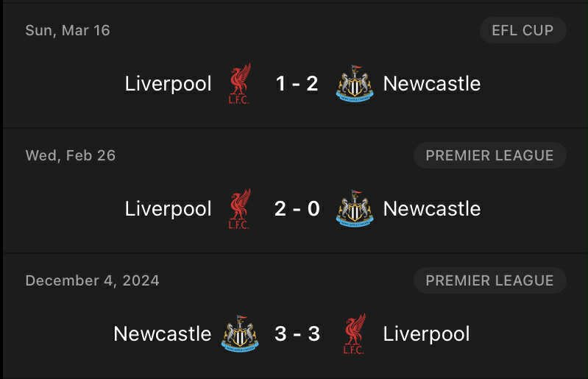Select the EFL CUP competition badge
This screenshot has height=379, width=588.
point(523,31)
